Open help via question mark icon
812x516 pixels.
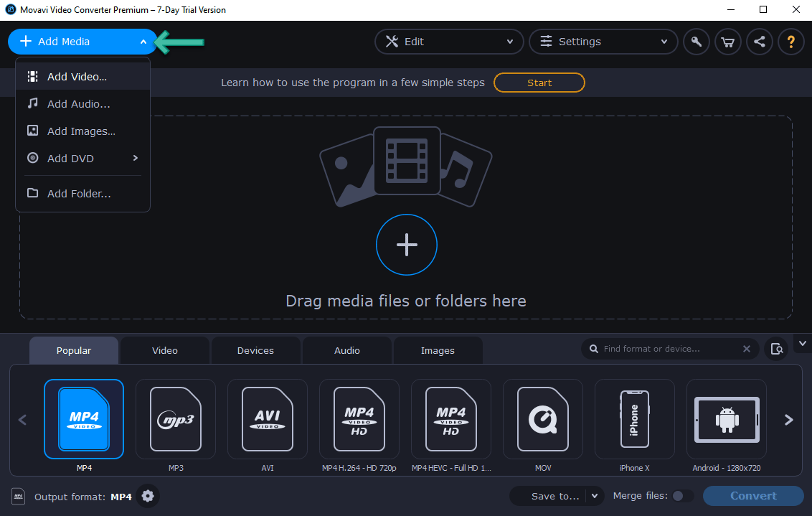pos(790,42)
